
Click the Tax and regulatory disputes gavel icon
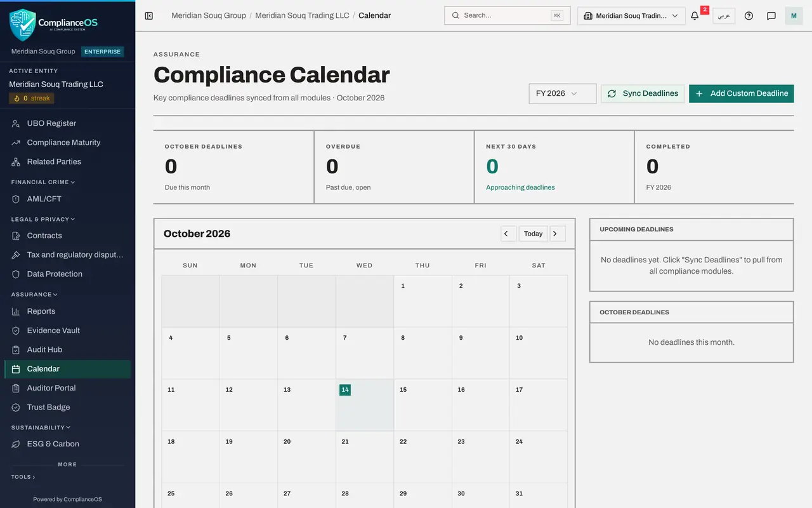click(16, 255)
